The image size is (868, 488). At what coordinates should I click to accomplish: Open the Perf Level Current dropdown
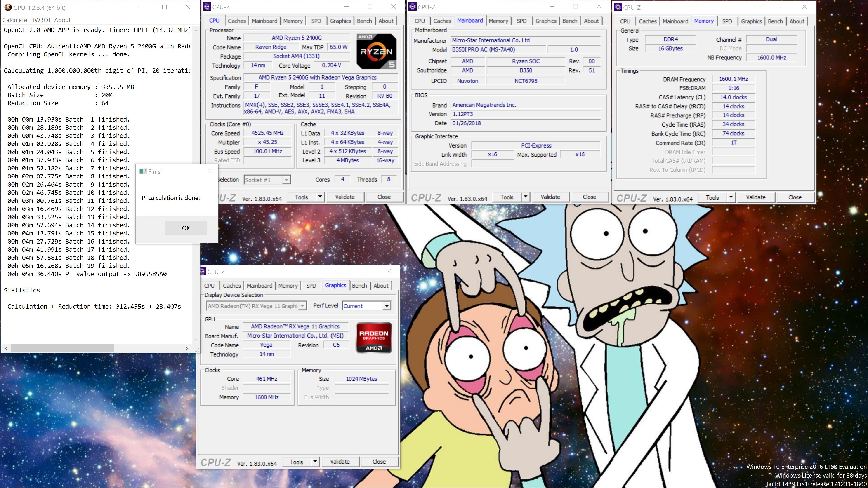pos(366,306)
